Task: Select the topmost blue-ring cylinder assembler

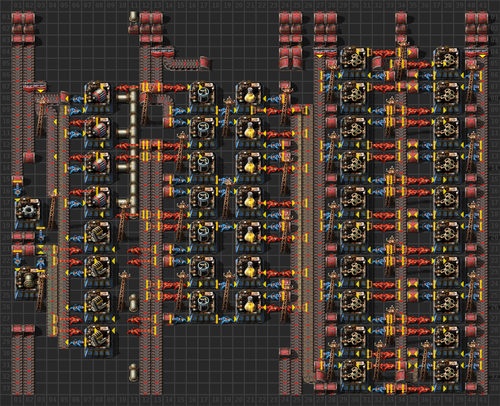Action: (203, 98)
